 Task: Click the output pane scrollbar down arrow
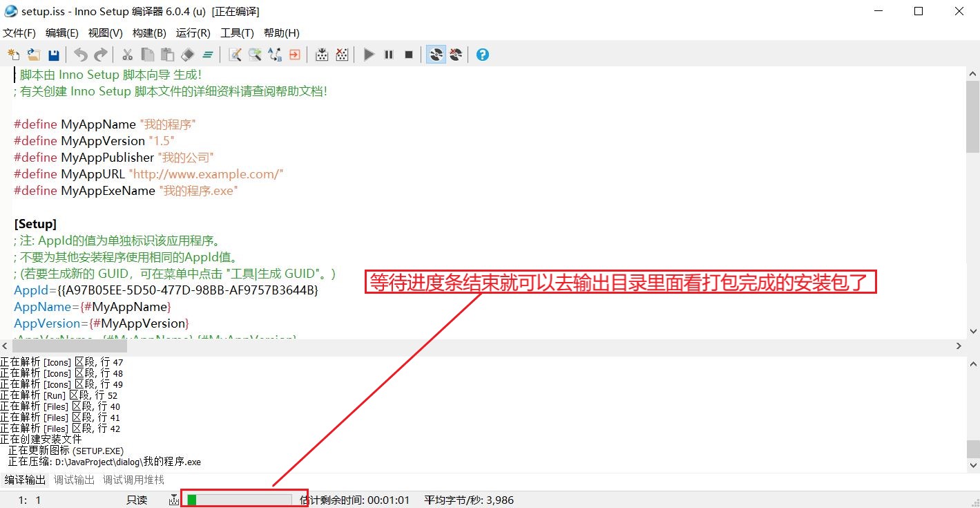point(972,466)
